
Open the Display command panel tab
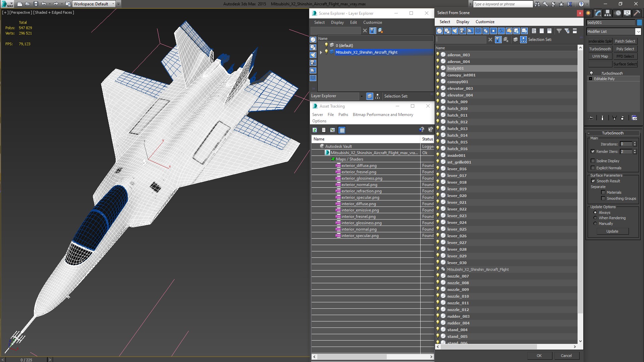(x=627, y=13)
